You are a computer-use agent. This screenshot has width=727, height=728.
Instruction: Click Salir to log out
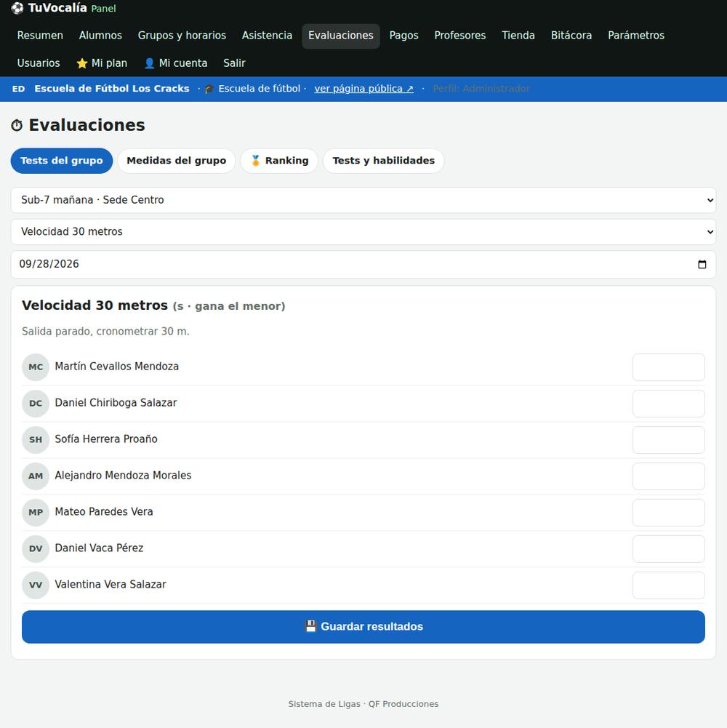[x=234, y=63]
